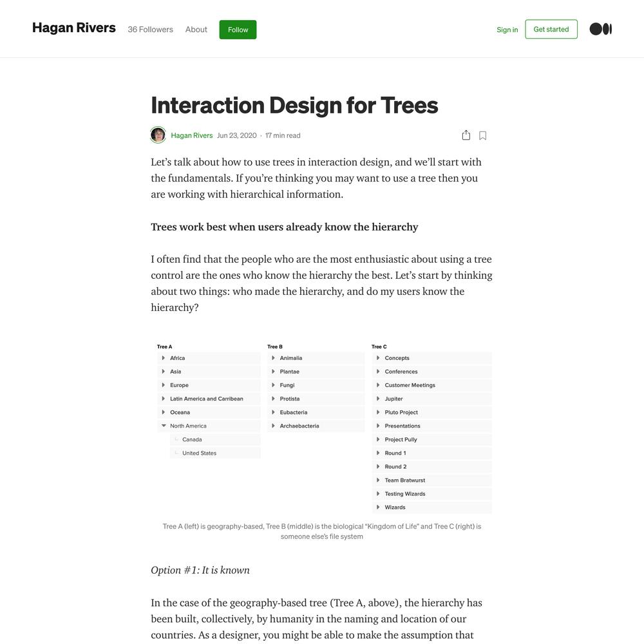The width and height of the screenshot is (644, 644).
Task: Expand the Testing Wizards folder arrow
Action: (x=378, y=494)
